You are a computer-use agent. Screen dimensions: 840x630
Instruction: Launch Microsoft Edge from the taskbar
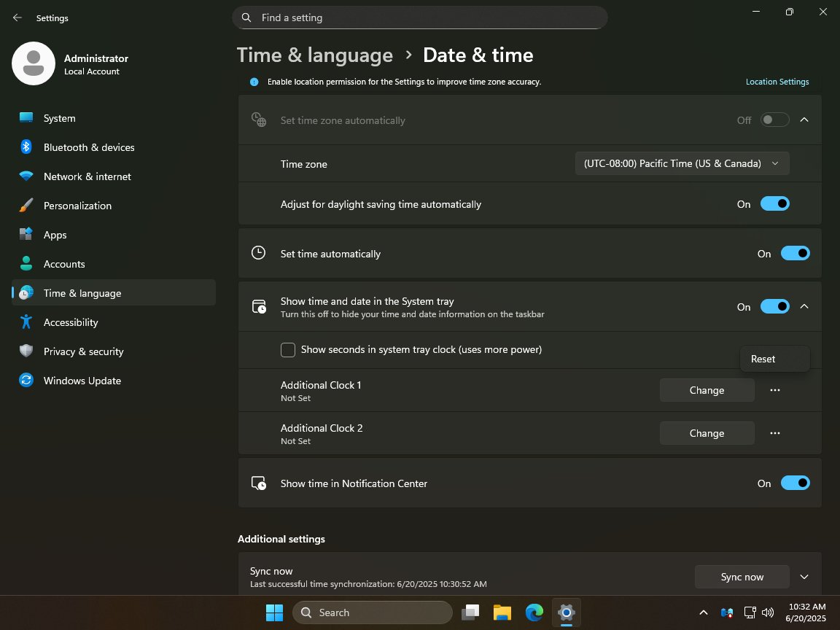(534, 612)
